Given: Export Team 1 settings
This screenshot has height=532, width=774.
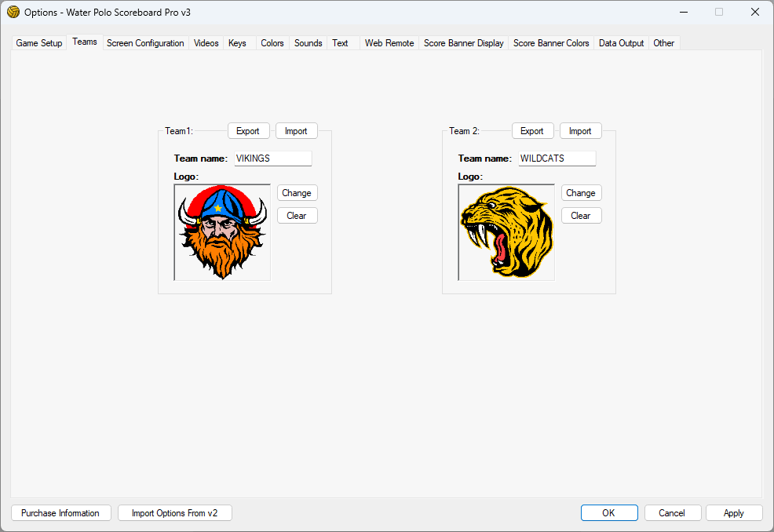Looking at the screenshot, I should click(248, 131).
